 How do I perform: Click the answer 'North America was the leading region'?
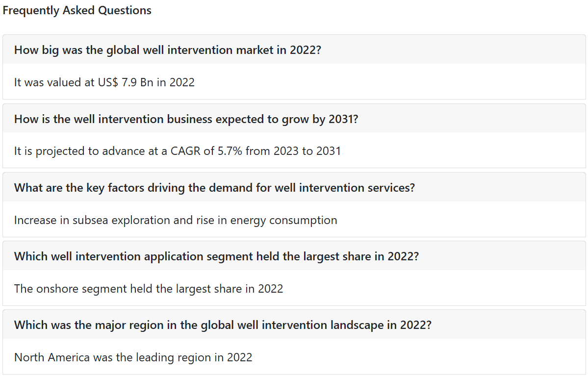point(133,357)
